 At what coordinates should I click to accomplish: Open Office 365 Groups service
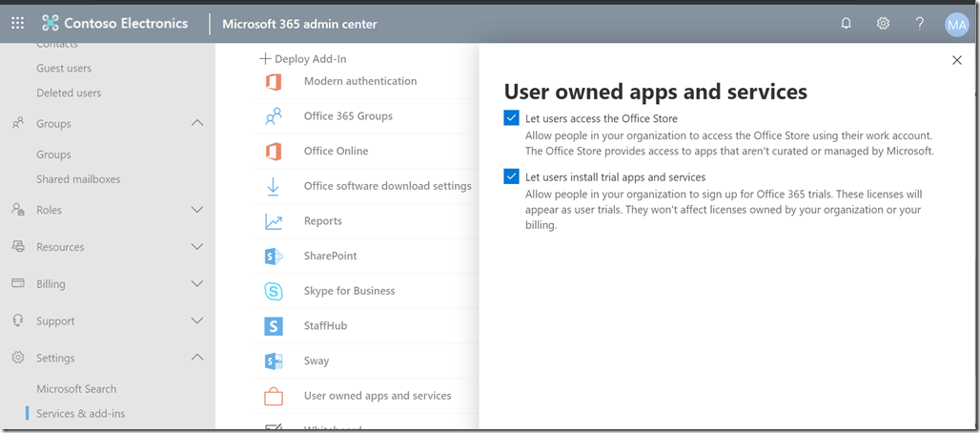coord(348,115)
